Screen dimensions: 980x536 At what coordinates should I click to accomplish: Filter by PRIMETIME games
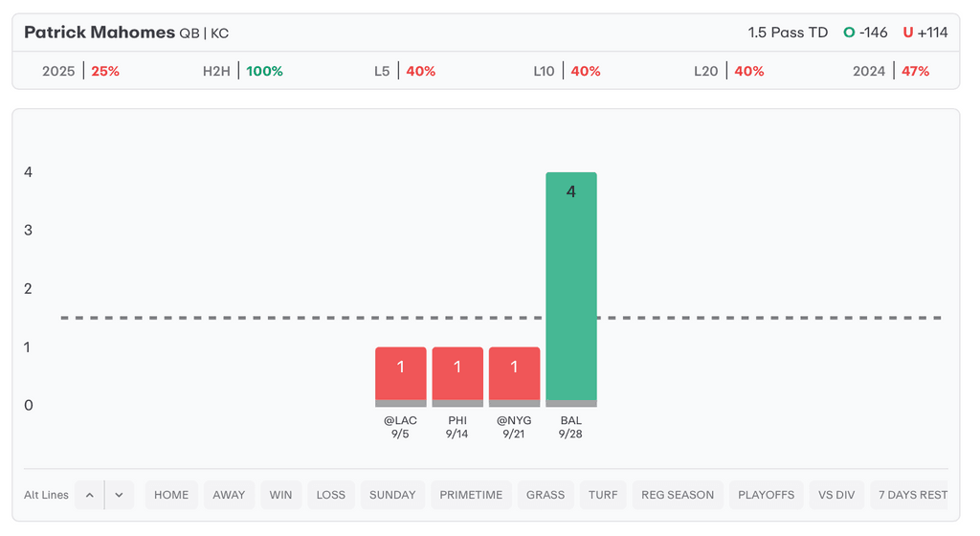pos(471,495)
